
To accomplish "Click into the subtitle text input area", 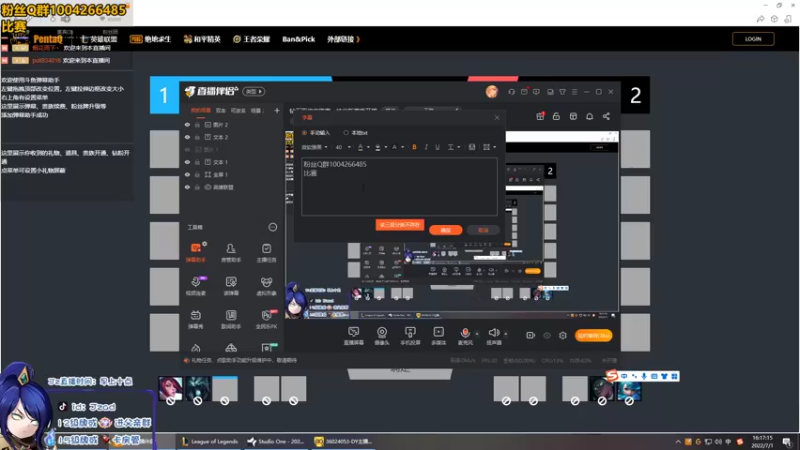I will pos(399,186).
